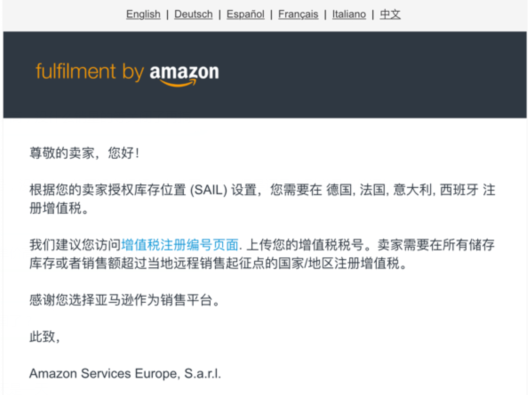Switch email language to English
The width and height of the screenshot is (532, 395).
143,14
